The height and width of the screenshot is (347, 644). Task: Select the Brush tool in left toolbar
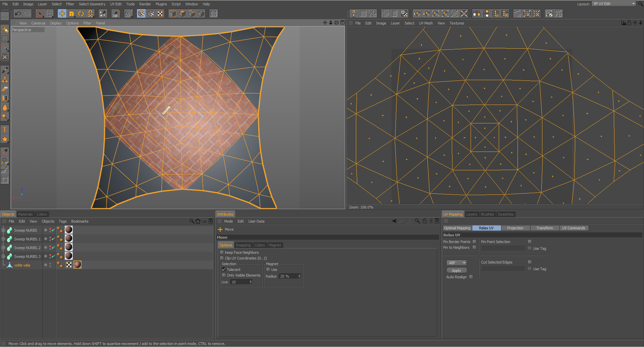(x=5, y=70)
